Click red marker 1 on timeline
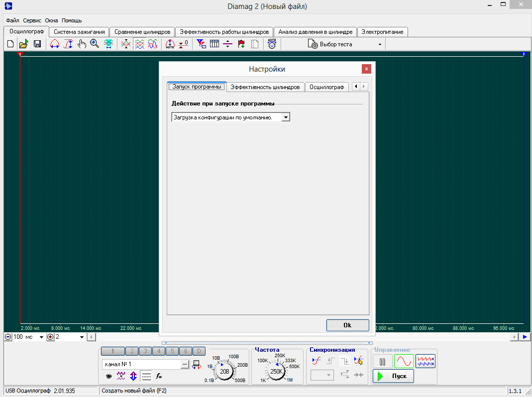532x397 pixels. [x=20, y=54]
